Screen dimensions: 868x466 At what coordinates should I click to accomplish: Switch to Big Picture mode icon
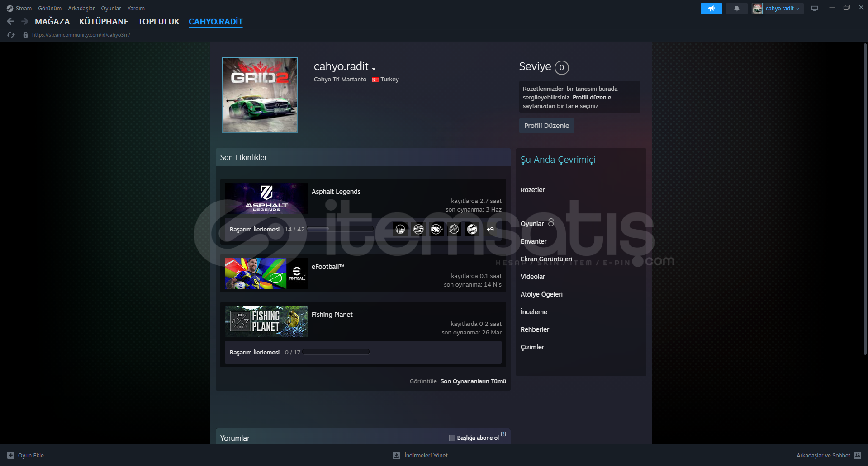click(815, 9)
